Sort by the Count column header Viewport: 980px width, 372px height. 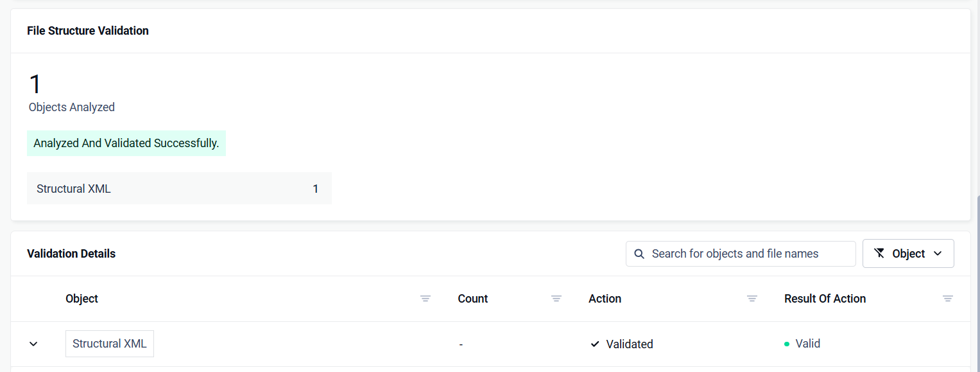click(473, 299)
